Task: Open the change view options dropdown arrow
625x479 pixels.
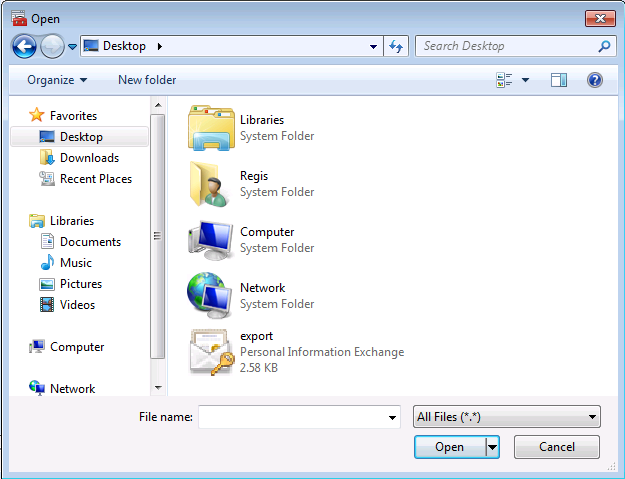Action: pos(526,80)
